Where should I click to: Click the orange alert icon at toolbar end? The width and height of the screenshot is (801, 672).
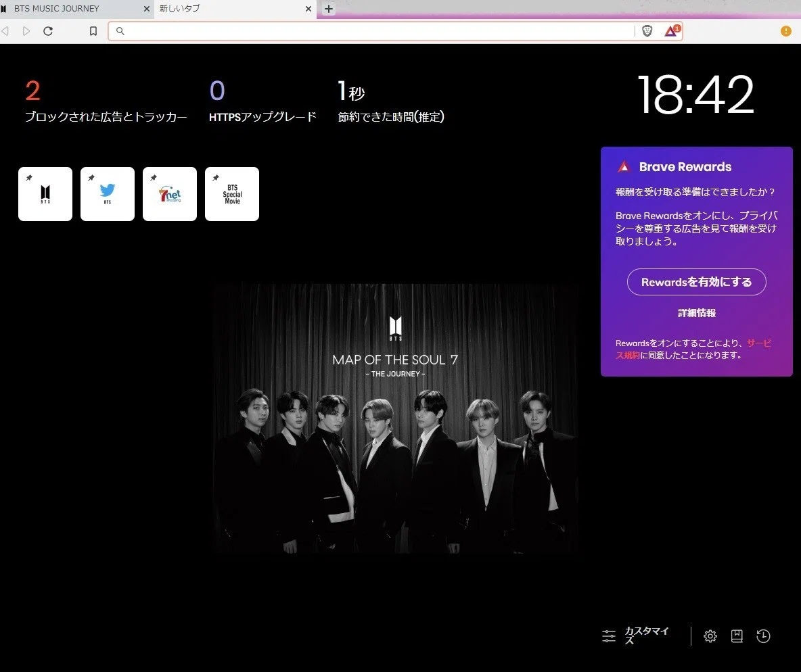click(785, 31)
